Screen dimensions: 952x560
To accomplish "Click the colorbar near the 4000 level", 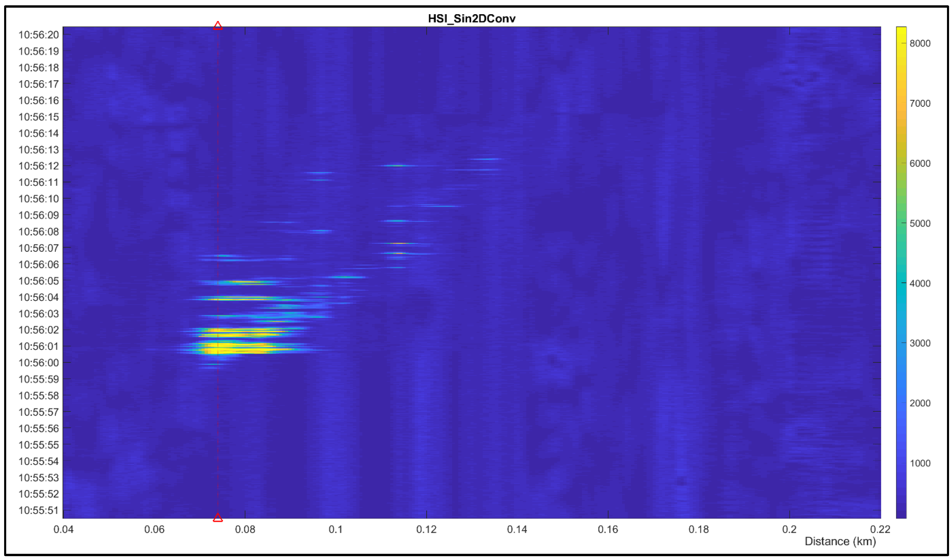I will [901, 283].
